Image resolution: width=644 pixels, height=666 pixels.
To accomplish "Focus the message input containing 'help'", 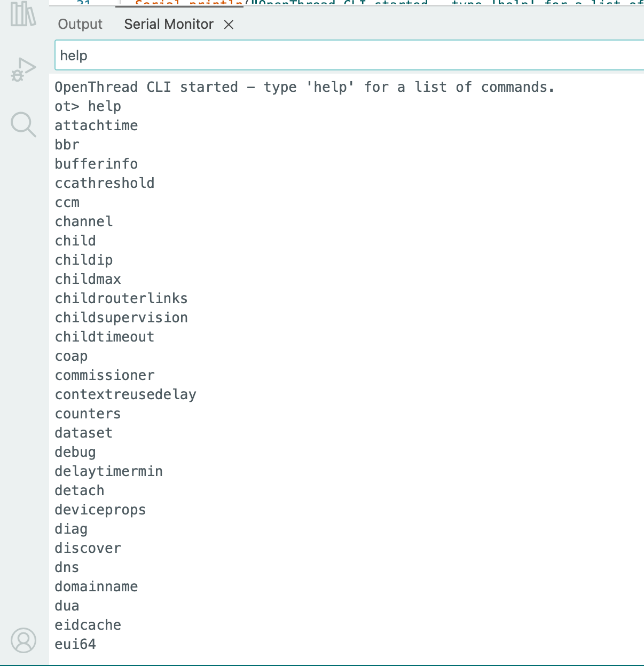I will 347,55.
